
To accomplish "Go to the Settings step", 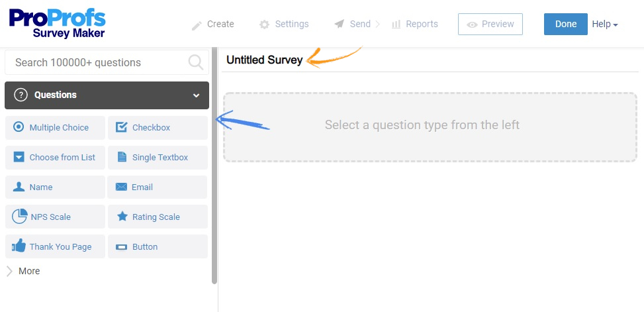I will [284, 25].
